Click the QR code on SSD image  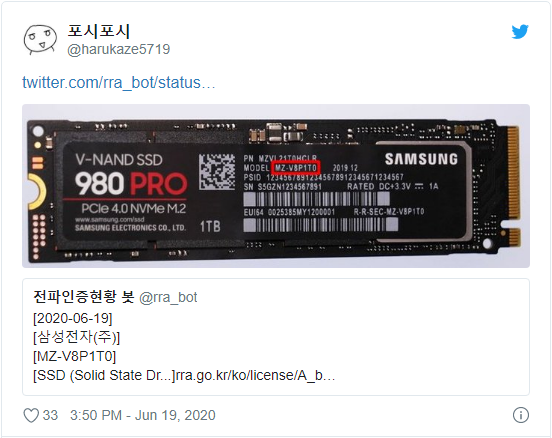pos(217,172)
